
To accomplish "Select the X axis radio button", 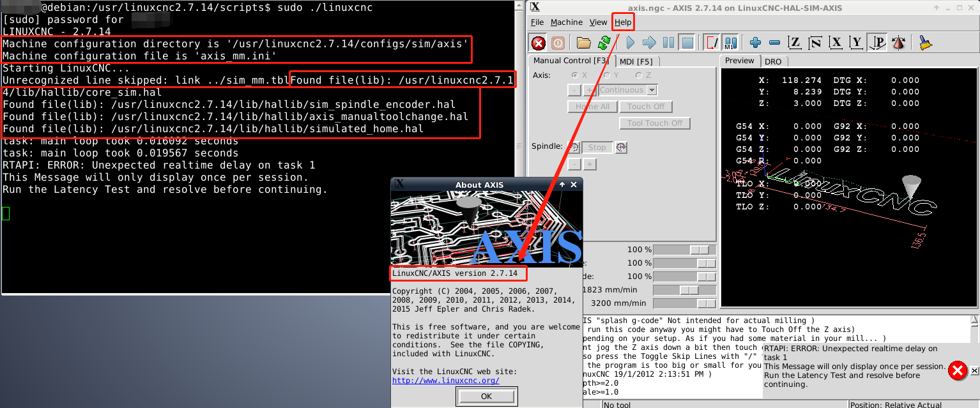I will 575,75.
